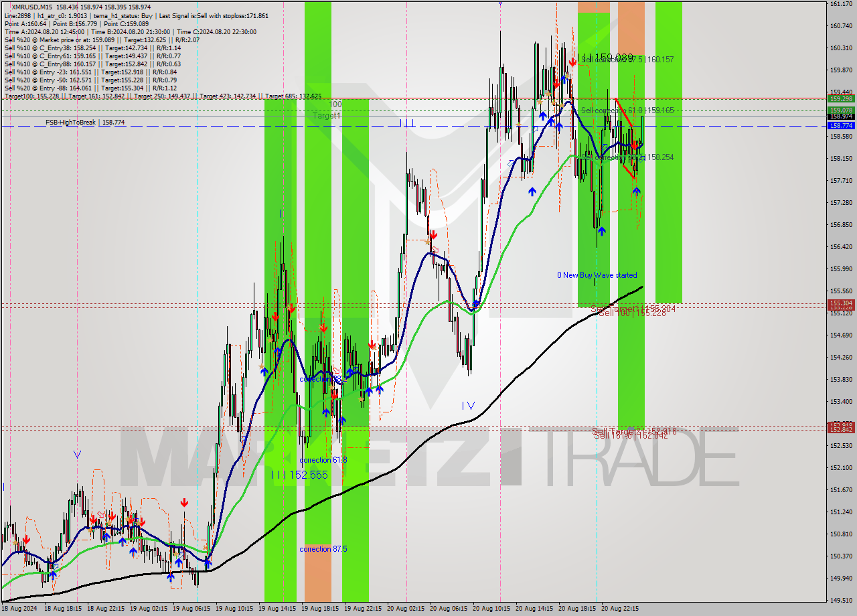The height and width of the screenshot is (616, 857).
Task: Click the 'Sell 100 | 155.228' label
Action: (632, 313)
